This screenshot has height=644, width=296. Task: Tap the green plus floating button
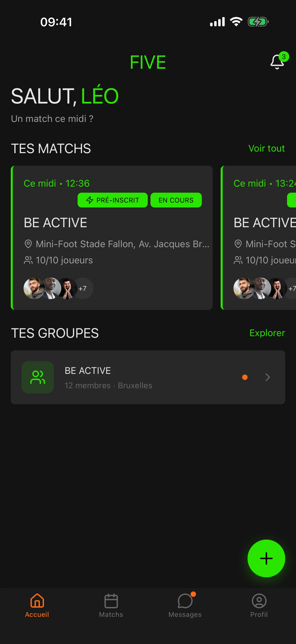(x=266, y=558)
